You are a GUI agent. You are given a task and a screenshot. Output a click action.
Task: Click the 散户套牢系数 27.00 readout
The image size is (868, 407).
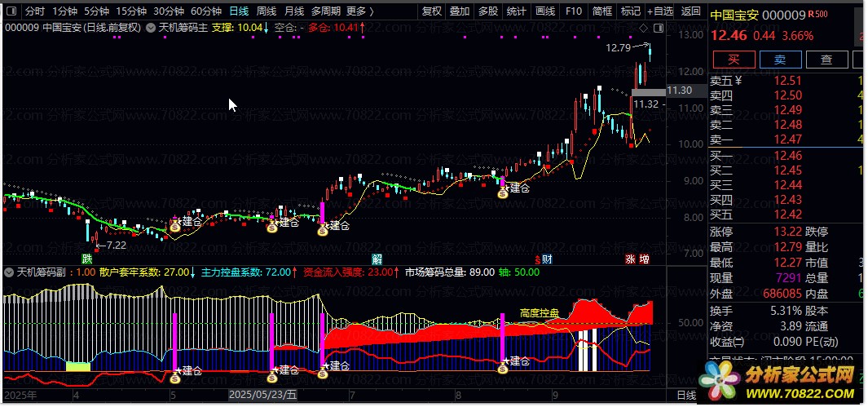click(147, 272)
